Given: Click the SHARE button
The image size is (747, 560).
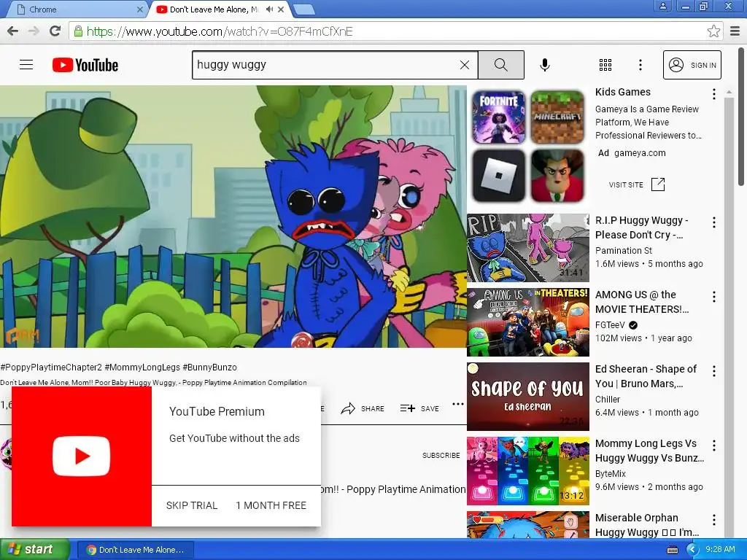Looking at the screenshot, I should pos(363,408).
